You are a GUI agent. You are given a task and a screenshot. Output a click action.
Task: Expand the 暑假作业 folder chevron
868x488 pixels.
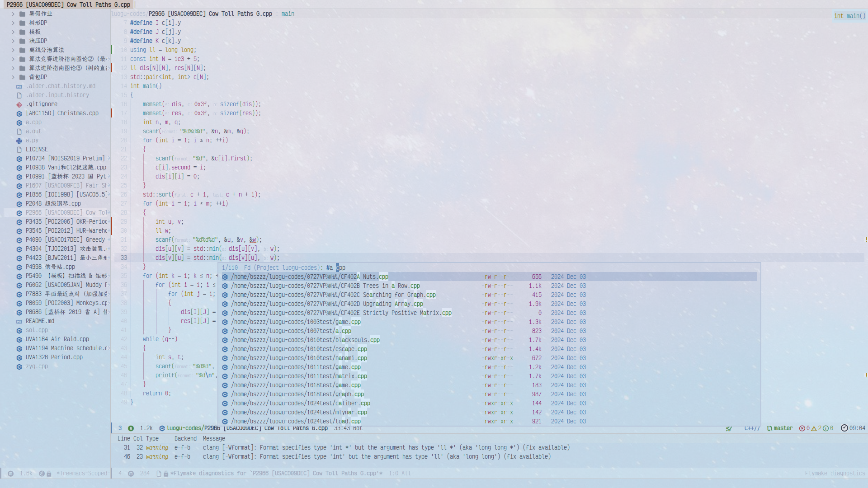13,14
